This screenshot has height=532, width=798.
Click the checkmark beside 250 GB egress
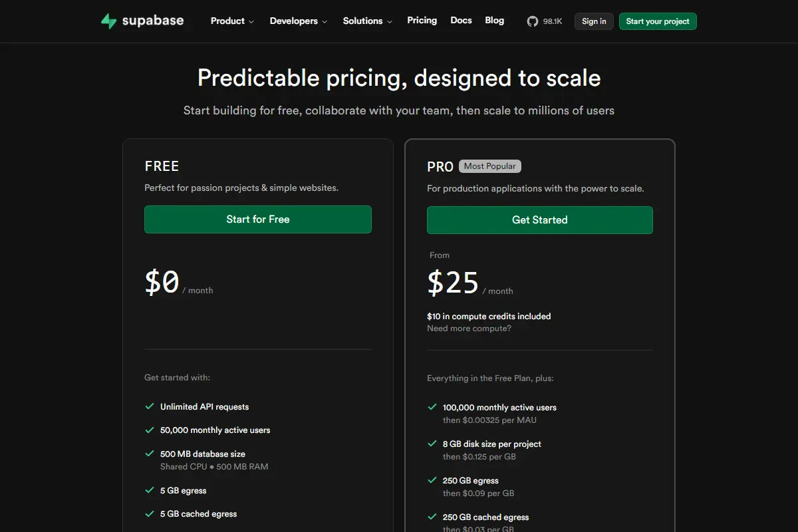pyautogui.click(x=432, y=480)
